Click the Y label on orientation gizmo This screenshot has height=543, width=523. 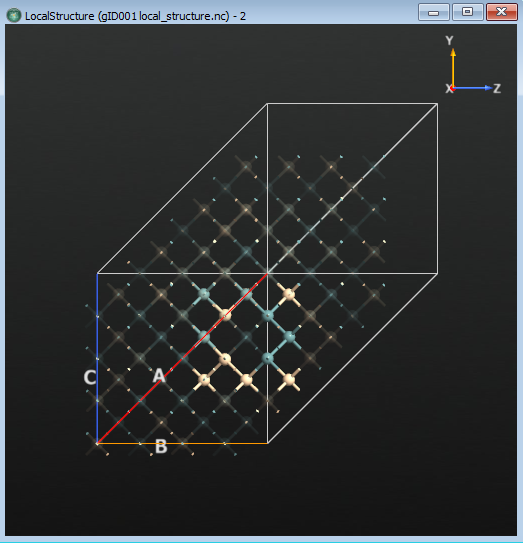(450, 41)
